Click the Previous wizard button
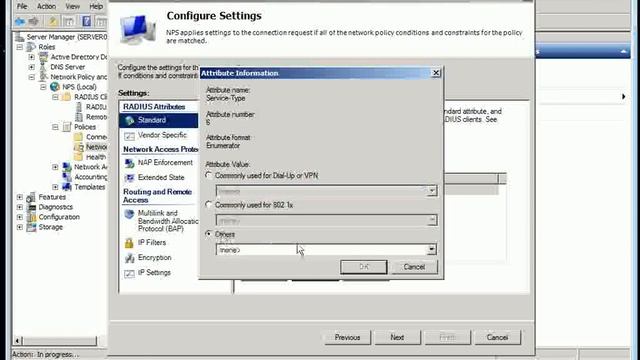 click(347, 338)
